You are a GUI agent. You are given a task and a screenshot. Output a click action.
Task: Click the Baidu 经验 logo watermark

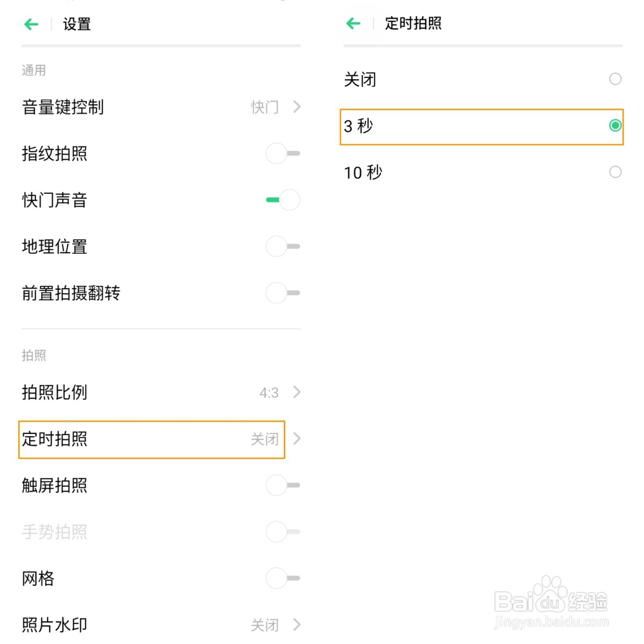pos(549,600)
